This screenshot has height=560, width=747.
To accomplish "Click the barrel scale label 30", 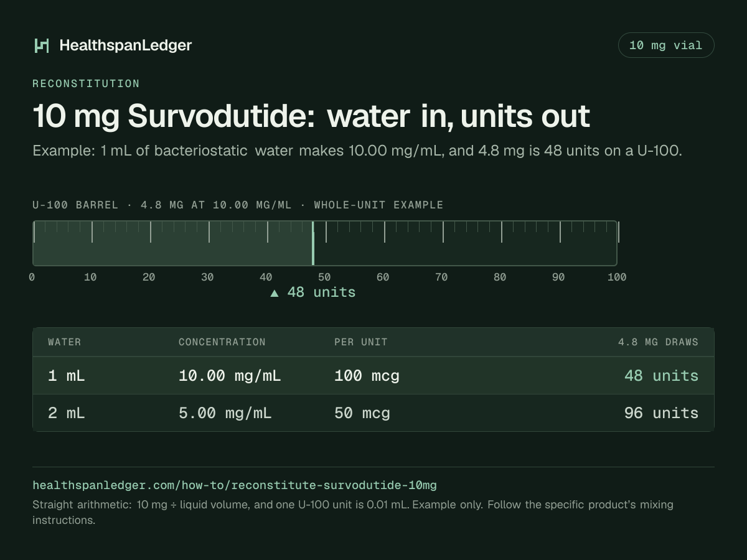I will tap(207, 277).
